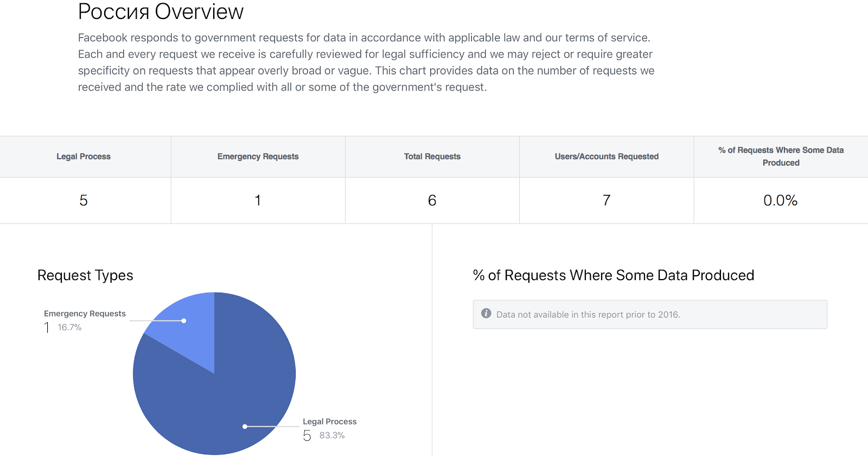Click the Users/Accounts value 7 cell
Viewport: 868px width, 456px height.
click(607, 200)
